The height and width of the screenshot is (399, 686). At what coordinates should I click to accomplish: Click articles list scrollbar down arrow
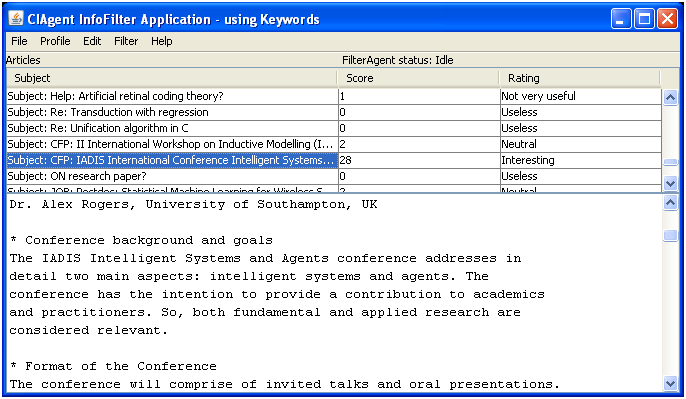(x=670, y=183)
